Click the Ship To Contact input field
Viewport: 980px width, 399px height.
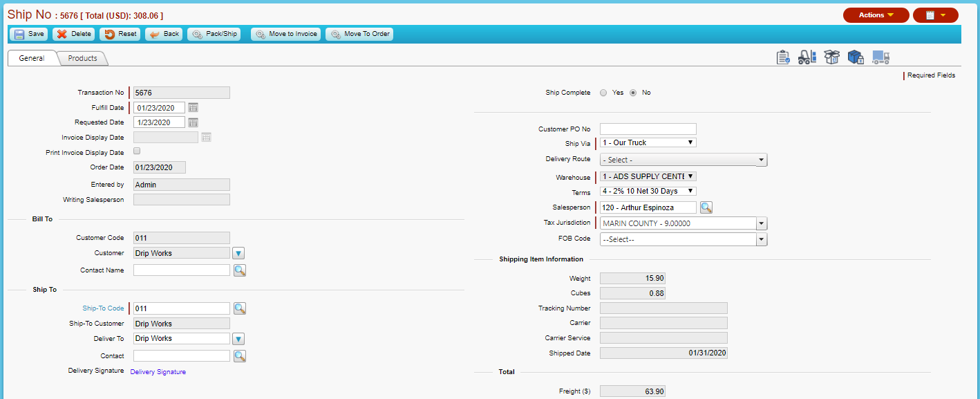(x=182, y=356)
